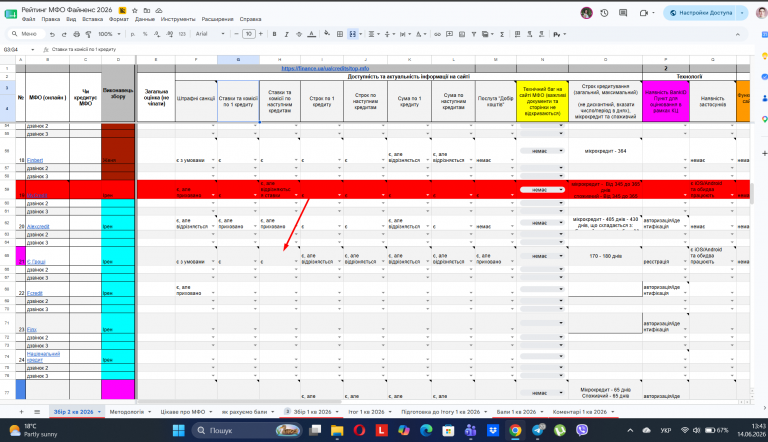The image size is (768, 442).
Task: Click the font size field showing 10
Action: coord(249,34)
